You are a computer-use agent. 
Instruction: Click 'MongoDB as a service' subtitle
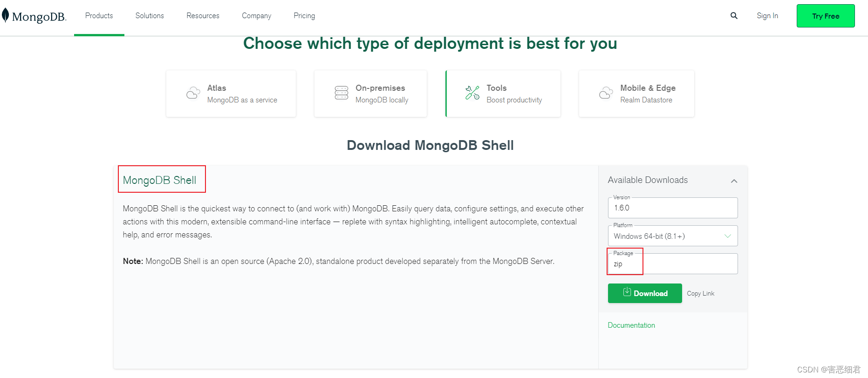[242, 100]
